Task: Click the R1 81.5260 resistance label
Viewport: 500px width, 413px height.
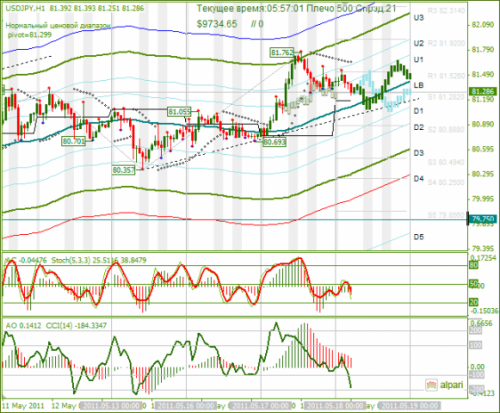Action: click(446, 76)
